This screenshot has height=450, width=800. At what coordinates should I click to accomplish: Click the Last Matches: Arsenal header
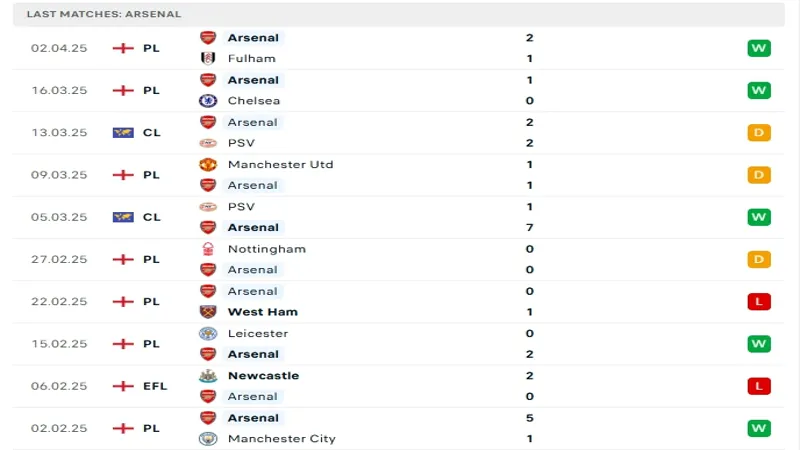pos(104,14)
